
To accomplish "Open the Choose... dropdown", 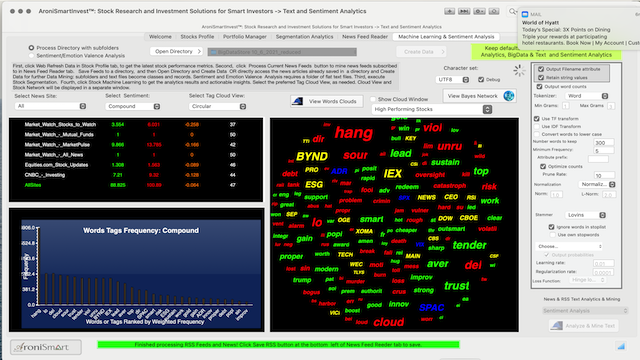I will (569, 247).
